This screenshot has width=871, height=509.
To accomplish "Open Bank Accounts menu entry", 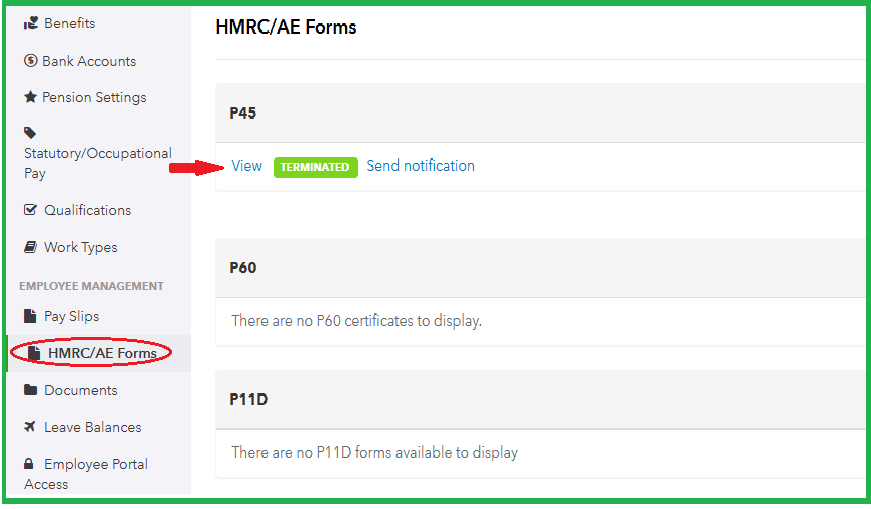I will [x=89, y=61].
